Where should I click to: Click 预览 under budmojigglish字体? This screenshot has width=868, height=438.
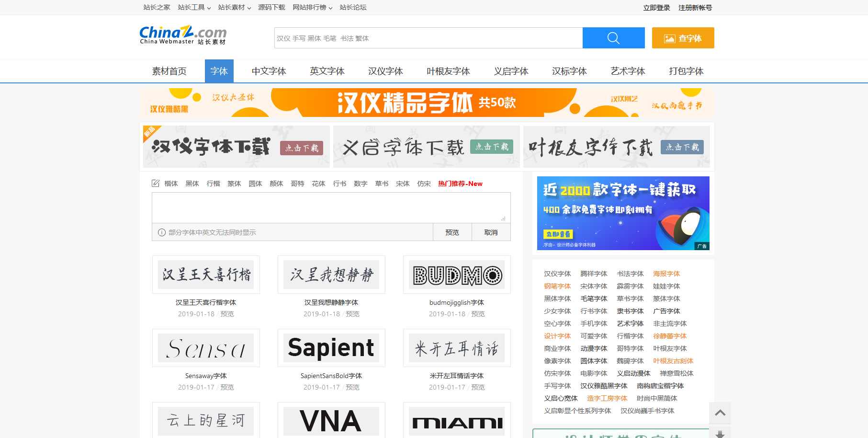(x=478, y=314)
